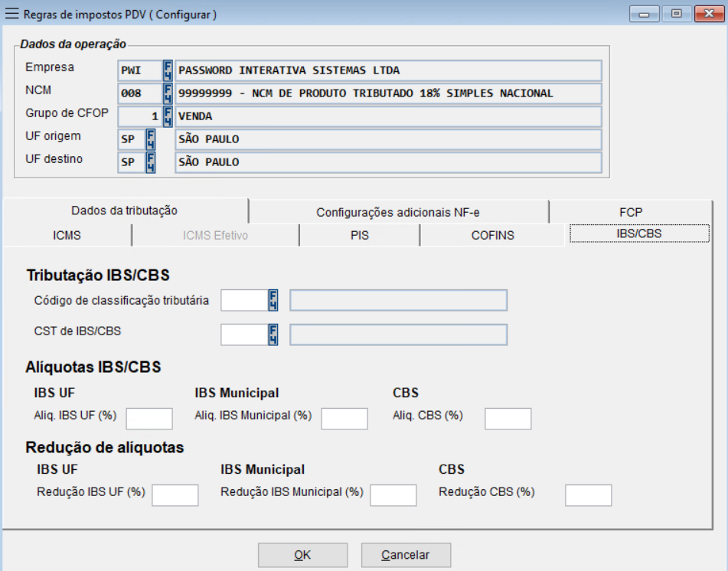Open F4 lookup for Grupo de CFOP

click(x=168, y=116)
